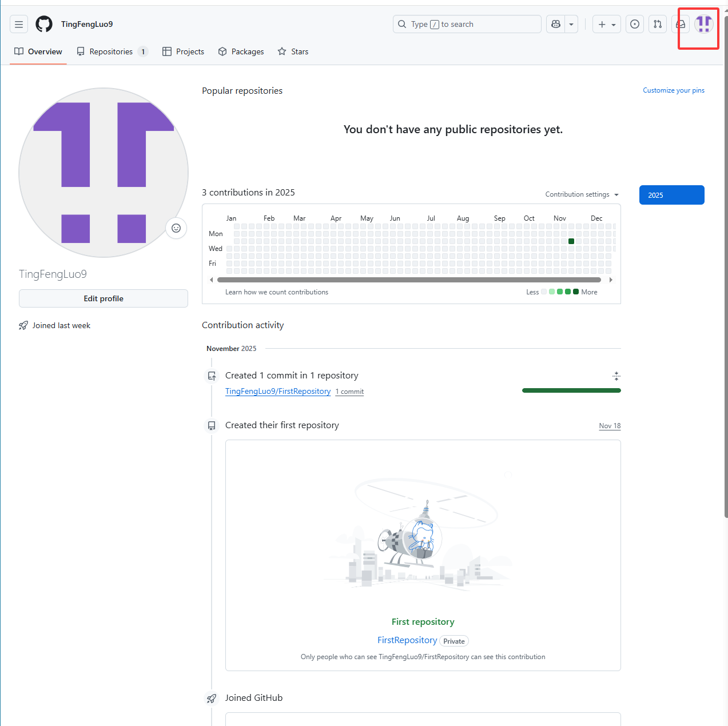Click the search input field
Image resolution: width=728 pixels, height=726 pixels.
467,24
